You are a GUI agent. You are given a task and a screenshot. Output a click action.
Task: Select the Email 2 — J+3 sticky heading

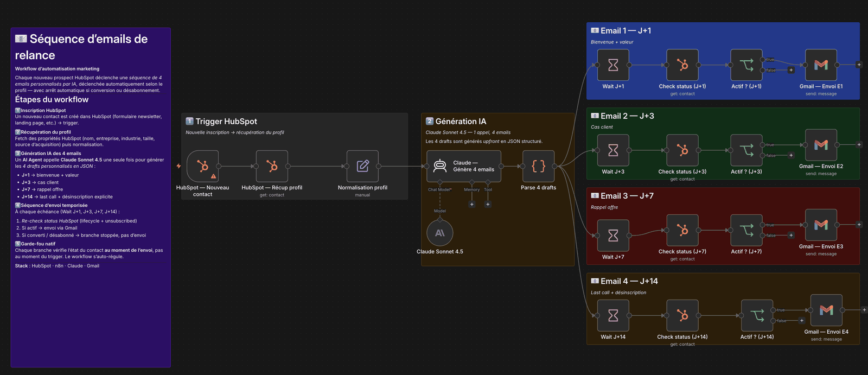pos(622,116)
